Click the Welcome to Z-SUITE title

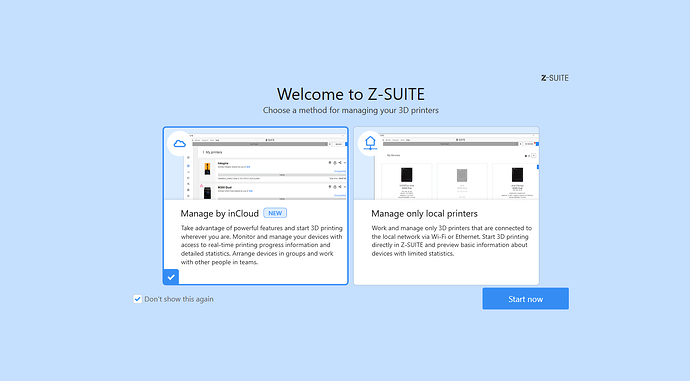351,94
